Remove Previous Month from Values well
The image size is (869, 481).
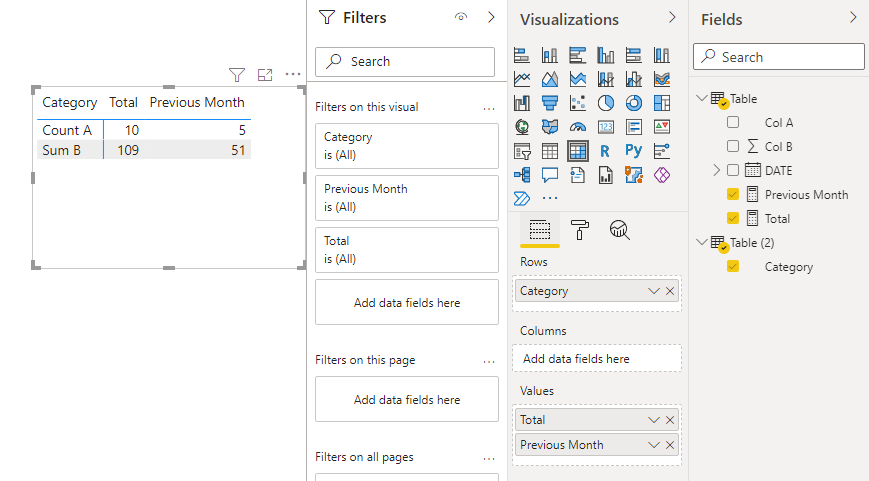(x=670, y=445)
